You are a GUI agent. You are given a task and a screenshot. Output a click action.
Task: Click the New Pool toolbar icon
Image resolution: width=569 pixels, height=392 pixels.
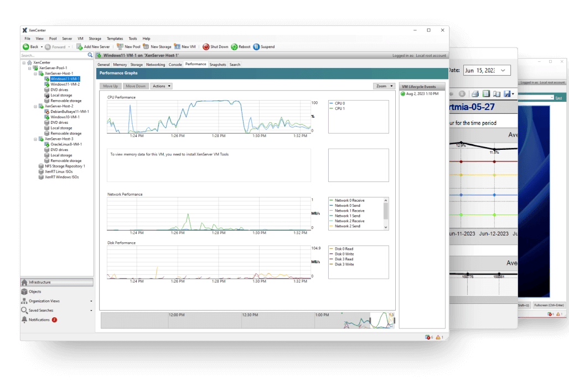tap(120, 46)
